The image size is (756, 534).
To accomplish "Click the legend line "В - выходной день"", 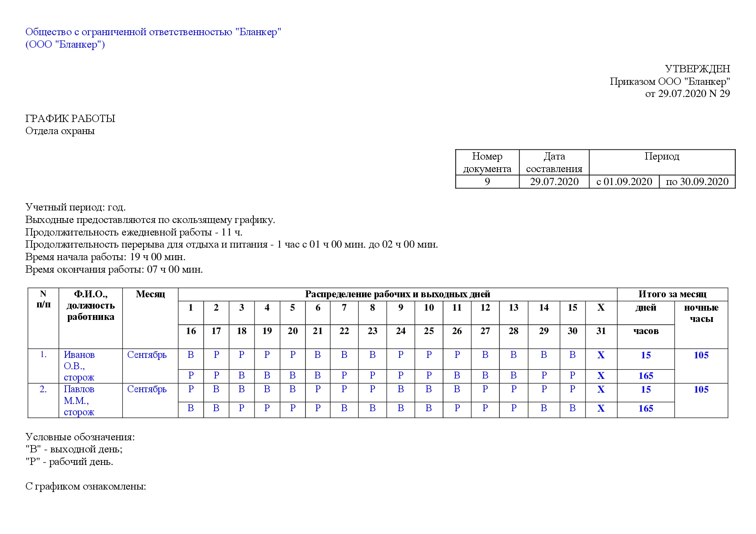I will pos(74,449).
